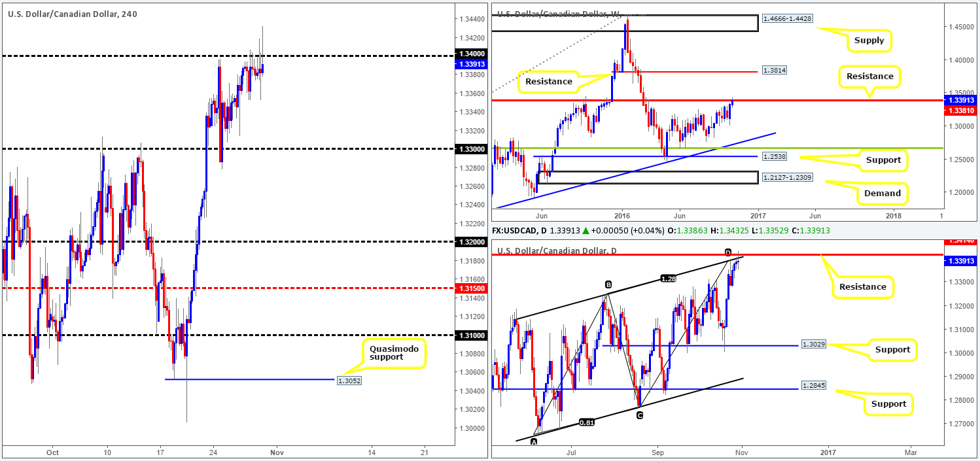The height and width of the screenshot is (461, 980).
Task: Select the 1.2538 support level label
Action: click(x=774, y=157)
